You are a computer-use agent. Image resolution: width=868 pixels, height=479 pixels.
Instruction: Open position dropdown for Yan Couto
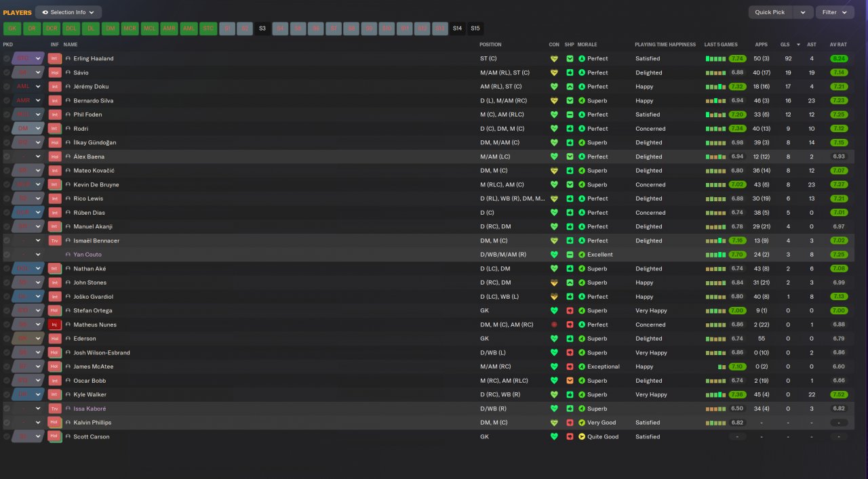point(39,255)
